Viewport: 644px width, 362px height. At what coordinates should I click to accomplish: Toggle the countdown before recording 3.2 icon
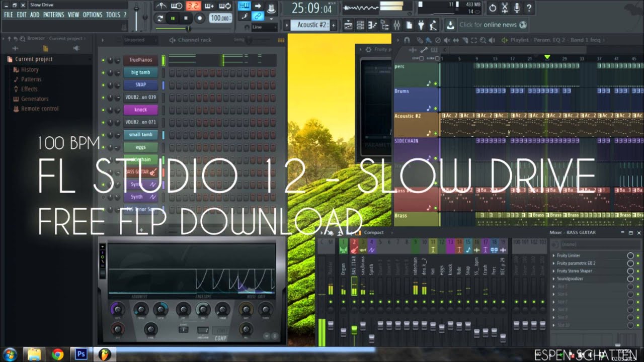[x=193, y=6]
